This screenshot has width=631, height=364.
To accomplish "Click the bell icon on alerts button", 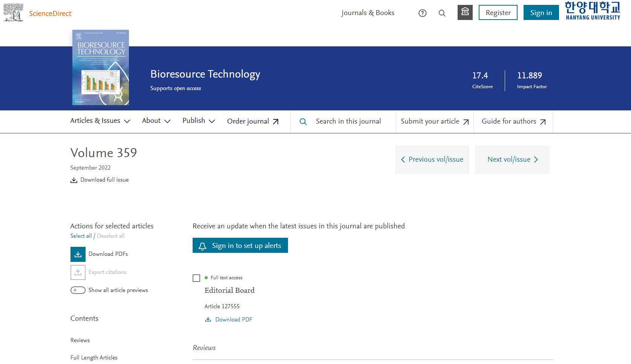I will click(202, 246).
